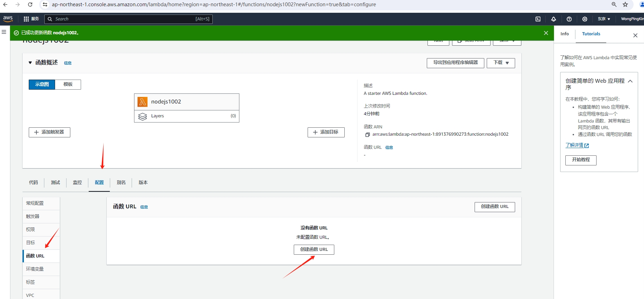Select 权限 in the configuration sidebar
Image resolution: width=644 pixels, height=299 pixels.
[x=41, y=230]
